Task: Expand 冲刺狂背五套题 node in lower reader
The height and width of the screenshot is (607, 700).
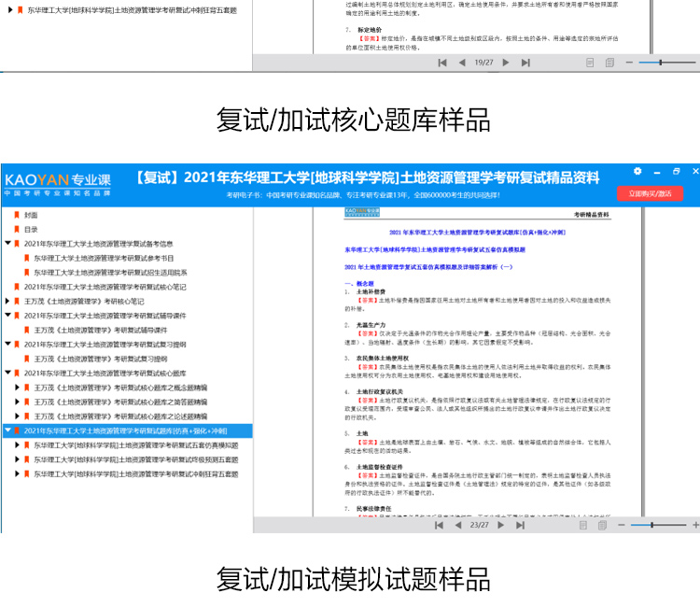Action: click(x=17, y=473)
